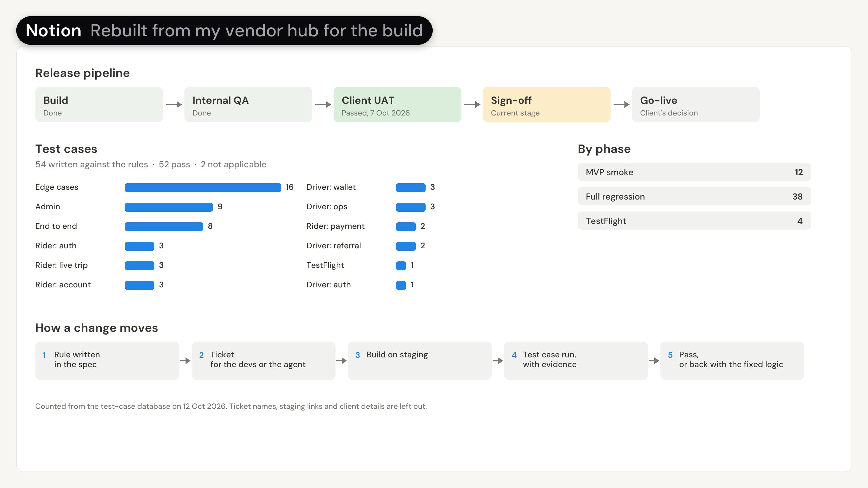868x488 pixels.
Task: Click the 'Edge cases' label
Action: [x=57, y=187]
